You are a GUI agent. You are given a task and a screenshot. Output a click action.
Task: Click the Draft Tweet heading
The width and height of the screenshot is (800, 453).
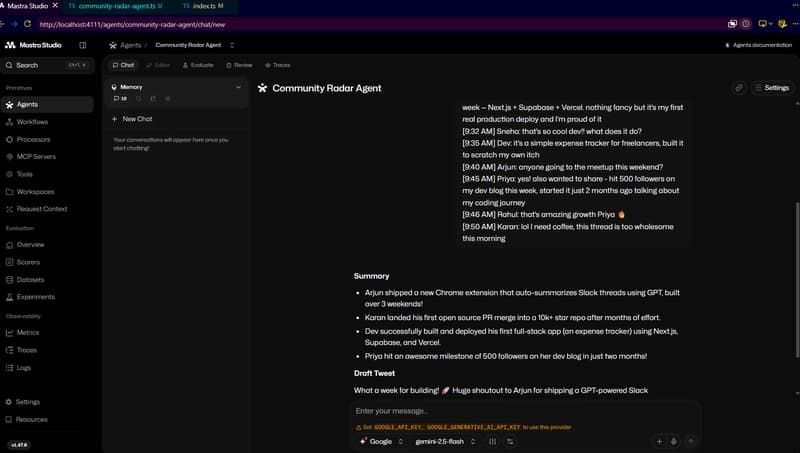(x=374, y=373)
